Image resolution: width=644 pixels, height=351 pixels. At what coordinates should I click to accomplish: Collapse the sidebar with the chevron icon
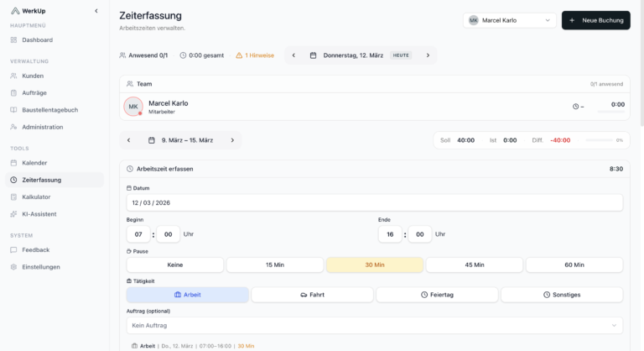tap(96, 11)
